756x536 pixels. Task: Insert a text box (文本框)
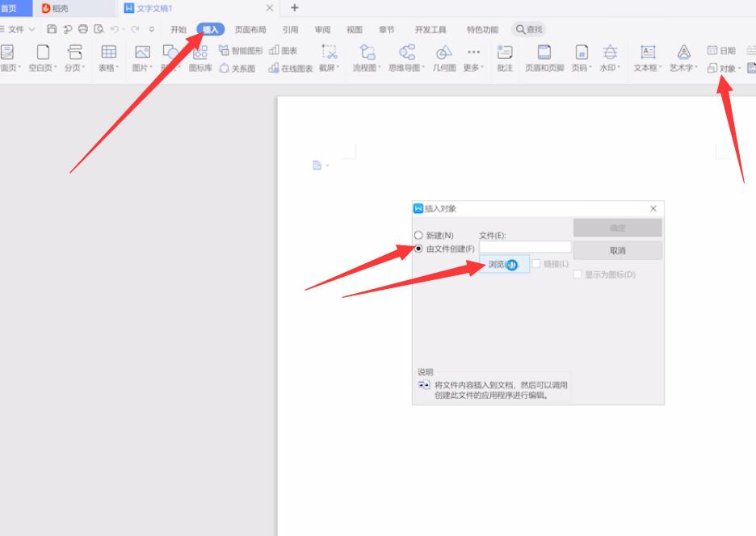pos(648,58)
